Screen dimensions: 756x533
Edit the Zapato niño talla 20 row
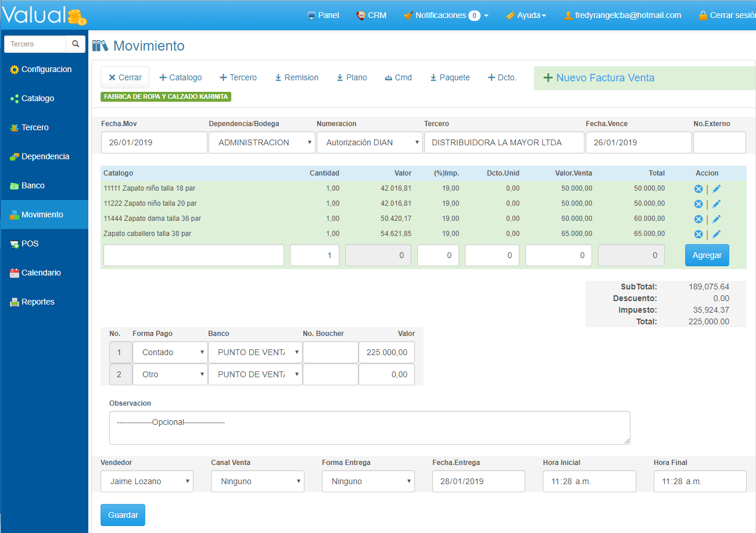[x=716, y=204]
